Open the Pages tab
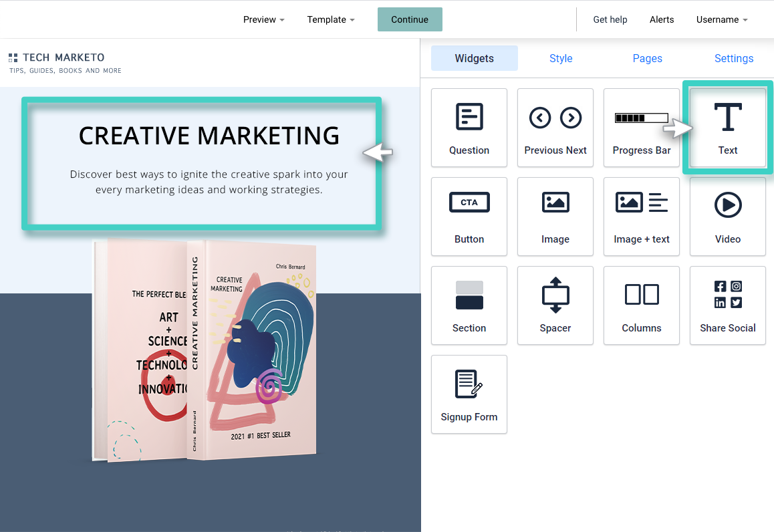This screenshot has height=532, width=774. pos(647,58)
